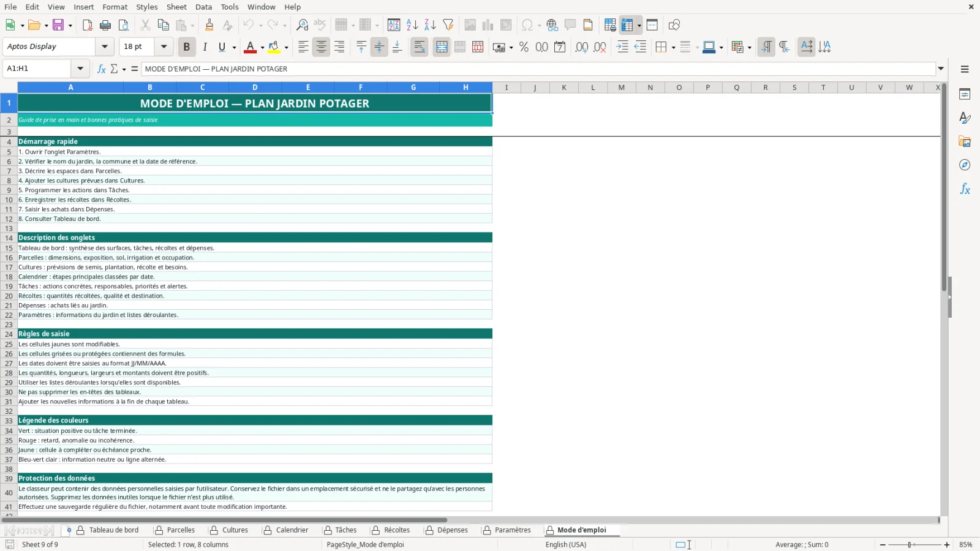The width and height of the screenshot is (980, 551).
Task: Expand formula bar arrow
Action: coord(941,69)
